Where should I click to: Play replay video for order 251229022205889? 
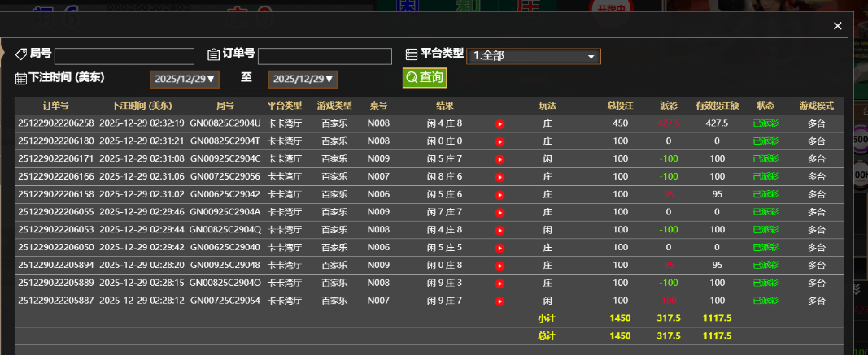point(499,284)
